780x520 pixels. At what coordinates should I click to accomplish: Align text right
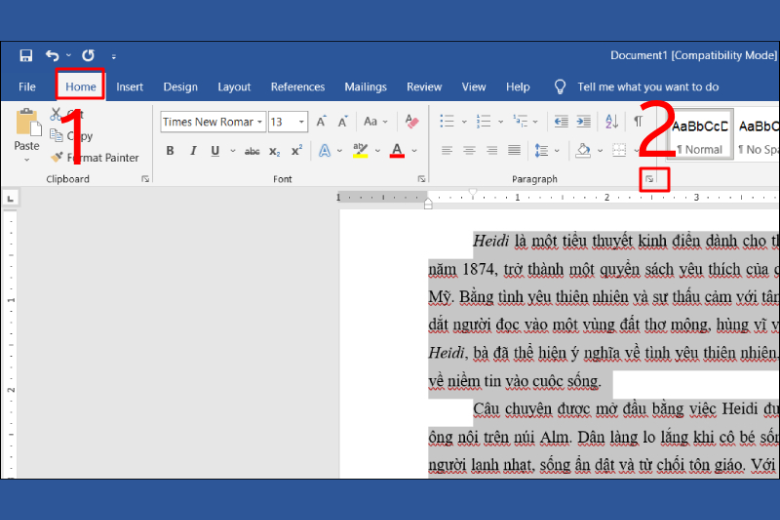[x=492, y=150]
